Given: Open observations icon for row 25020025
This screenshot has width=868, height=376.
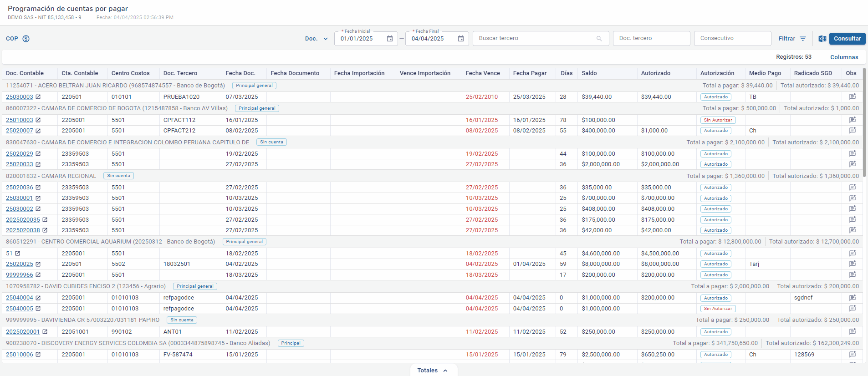Looking at the screenshot, I should click(x=853, y=264).
